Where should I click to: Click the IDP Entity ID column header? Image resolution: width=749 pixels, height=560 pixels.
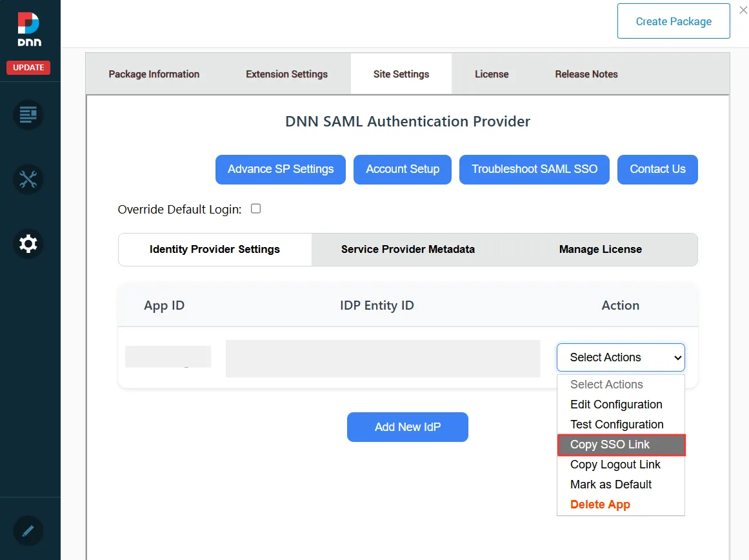[x=377, y=305]
